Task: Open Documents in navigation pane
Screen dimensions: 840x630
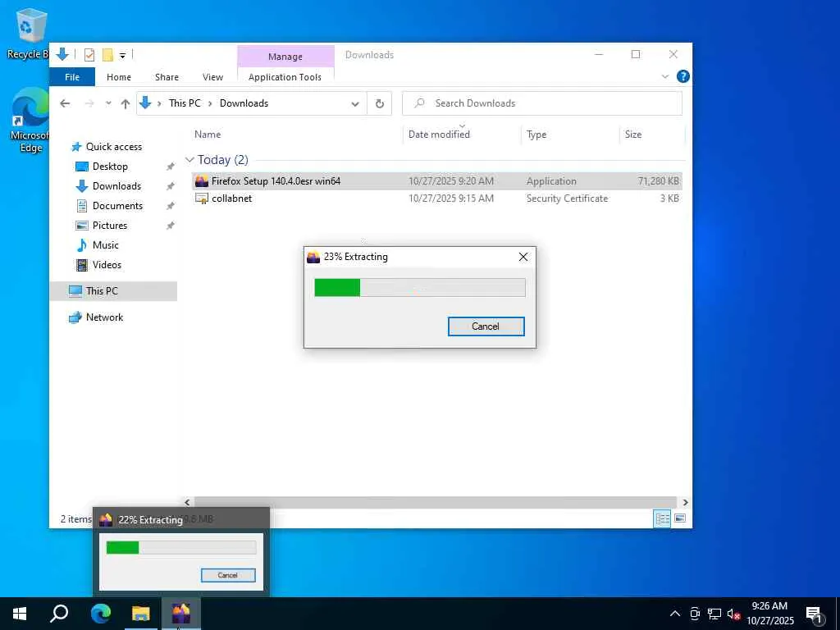Action: click(117, 206)
